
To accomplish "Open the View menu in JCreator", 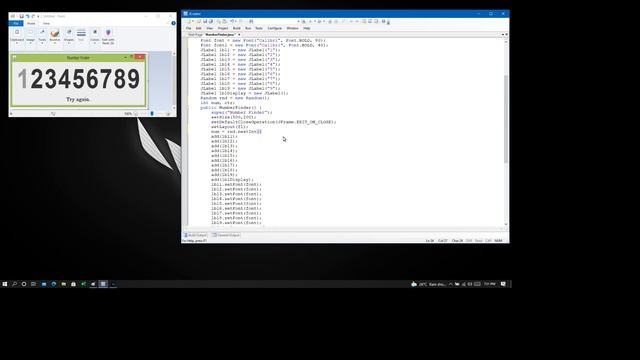I will point(210,28).
